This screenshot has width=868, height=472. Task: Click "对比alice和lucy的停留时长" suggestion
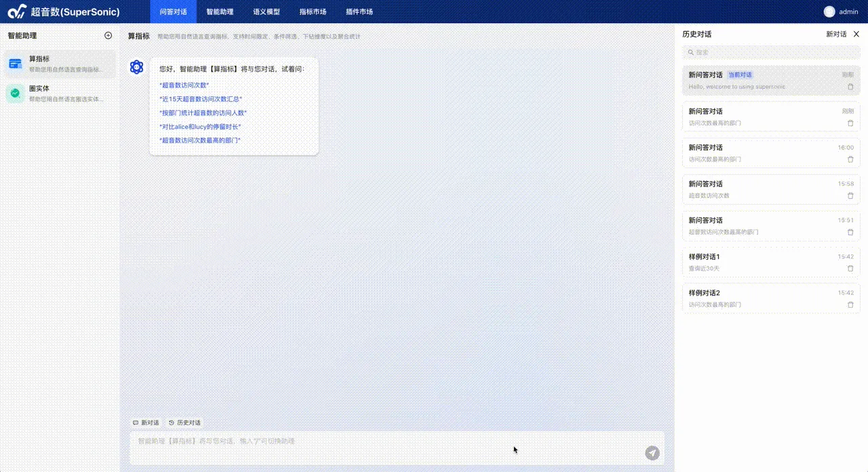coord(200,127)
